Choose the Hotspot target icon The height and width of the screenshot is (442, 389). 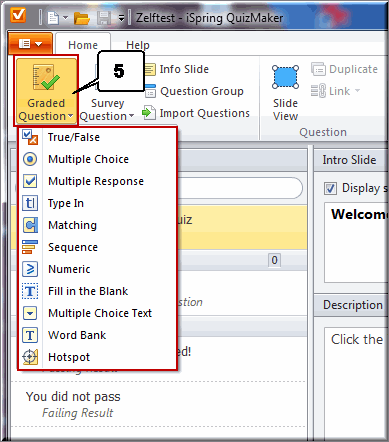pos(30,357)
